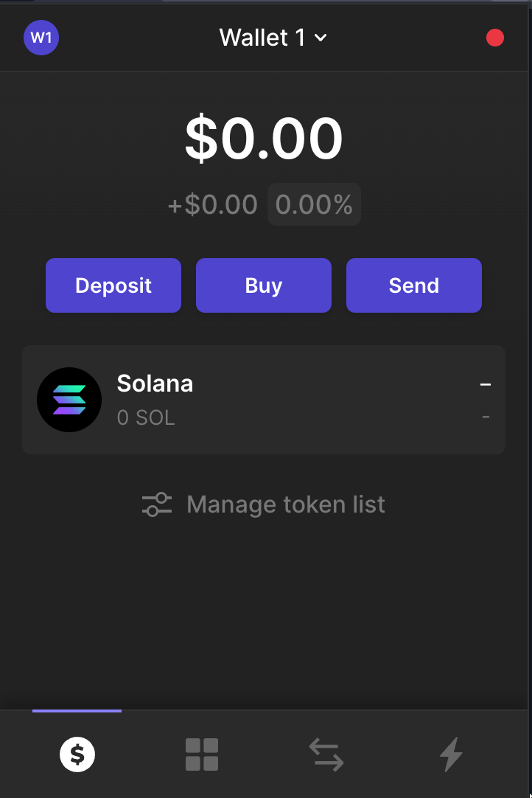
Task: Open the swap arrows tab
Action: coord(326,754)
